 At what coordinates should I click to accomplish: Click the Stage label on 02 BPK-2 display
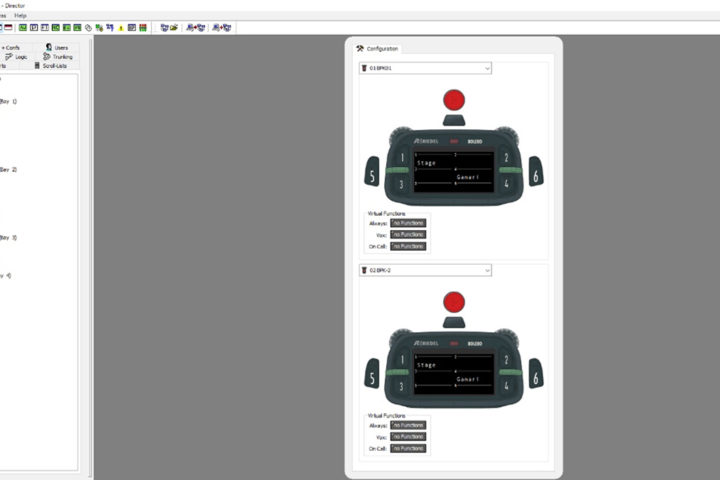coord(426,365)
